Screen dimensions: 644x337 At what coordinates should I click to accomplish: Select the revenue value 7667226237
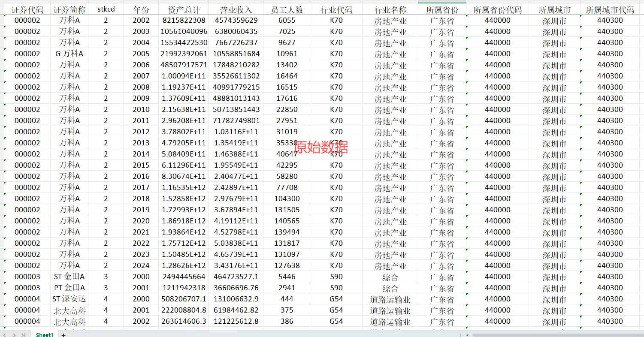[236, 42]
